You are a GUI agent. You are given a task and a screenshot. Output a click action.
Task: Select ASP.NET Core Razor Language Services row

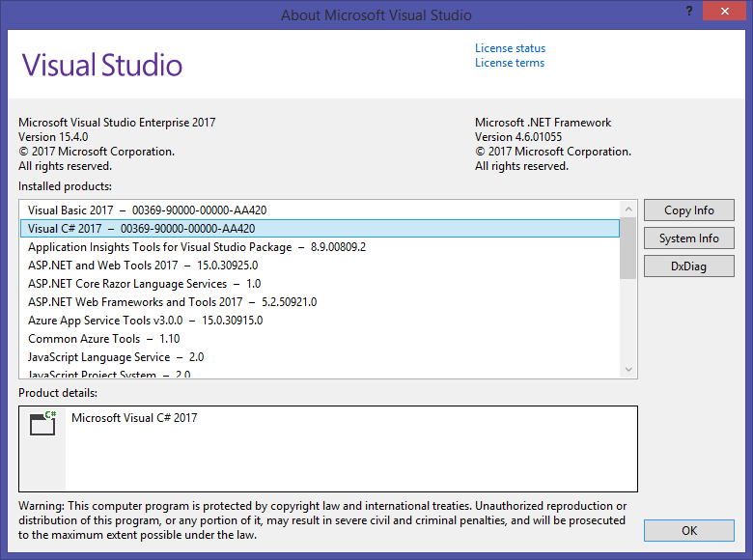[x=320, y=283]
